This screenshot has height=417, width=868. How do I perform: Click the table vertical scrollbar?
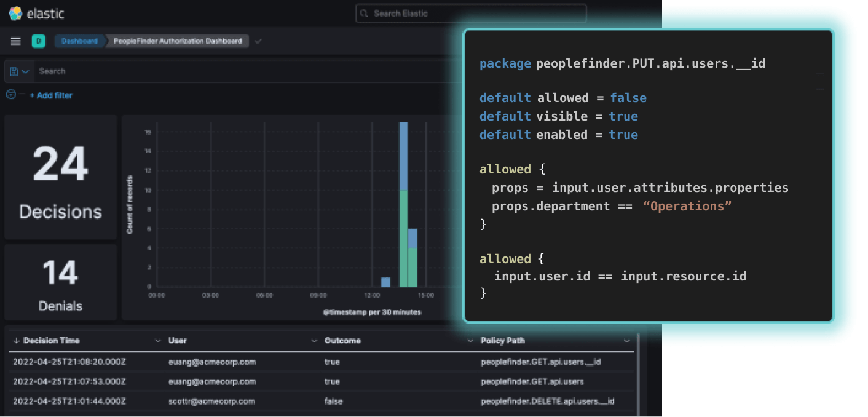pyautogui.click(x=637, y=374)
